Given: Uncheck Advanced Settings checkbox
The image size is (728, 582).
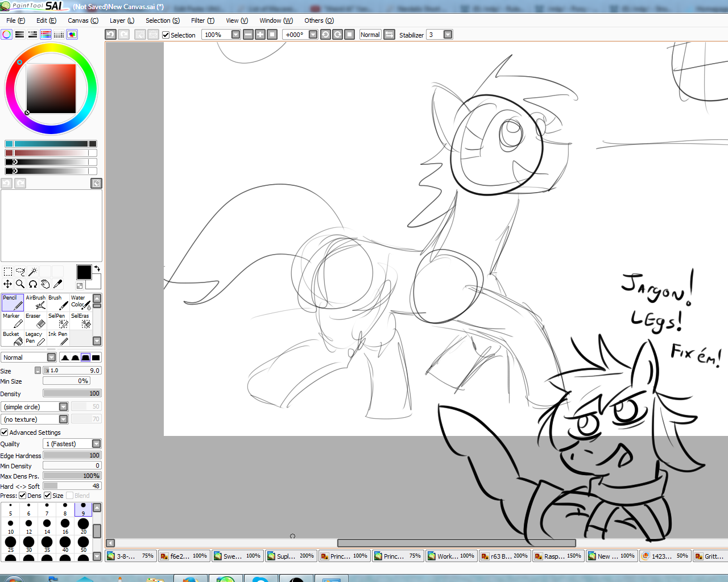Looking at the screenshot, I should point(4,433).
